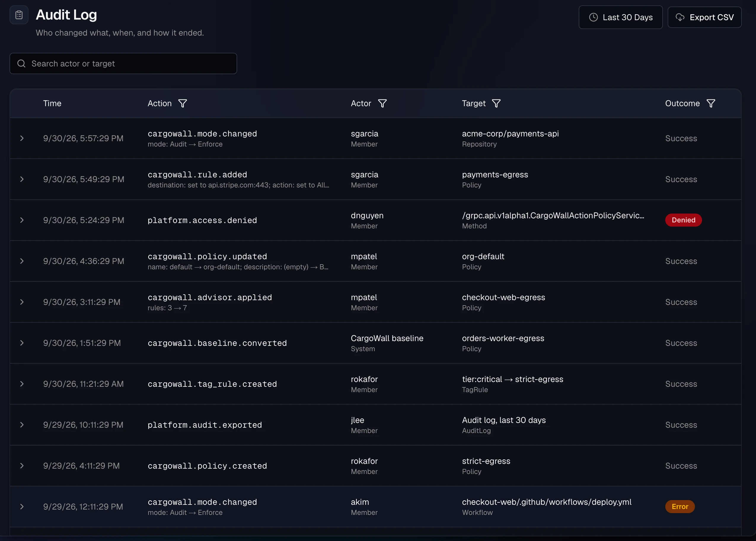756x541 pixels.
Task: Expand the 5:57:29 PM mode.changed row
Action: [x=22, y=138]
